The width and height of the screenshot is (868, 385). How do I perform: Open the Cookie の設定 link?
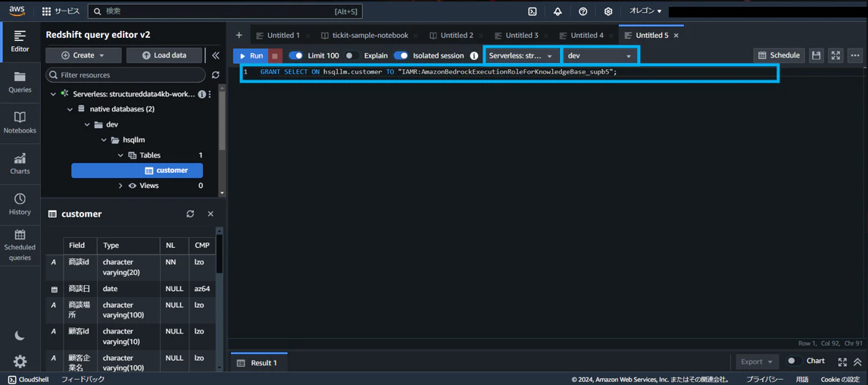click(840, 380)
